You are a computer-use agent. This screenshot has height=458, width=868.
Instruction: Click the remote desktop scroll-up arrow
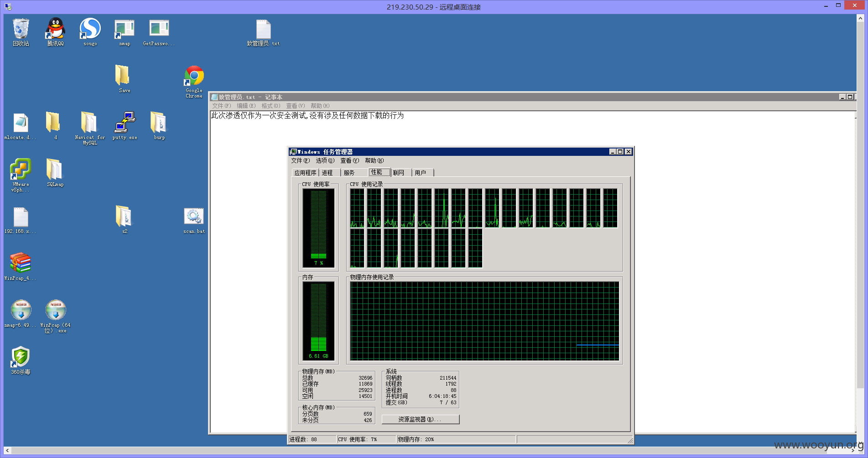[860, 18]
